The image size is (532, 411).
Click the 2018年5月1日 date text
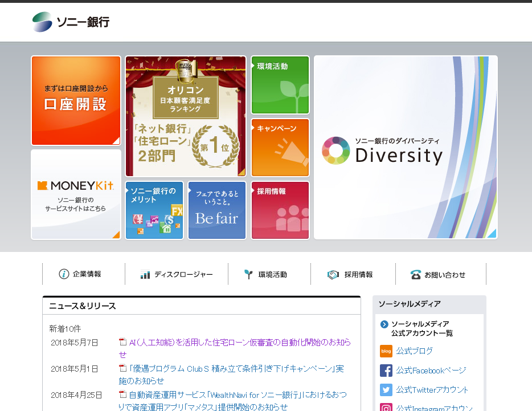tap(74, 369)
